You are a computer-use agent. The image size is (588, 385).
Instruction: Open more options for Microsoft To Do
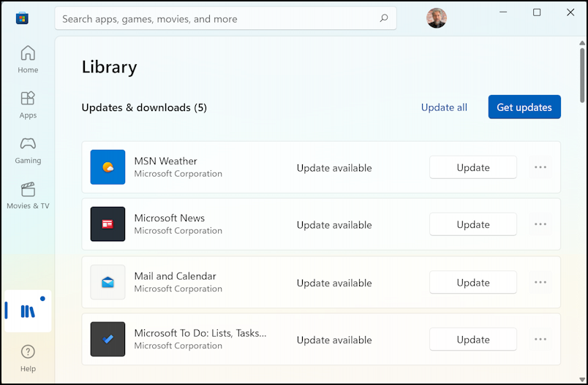[x=540, y=339]
